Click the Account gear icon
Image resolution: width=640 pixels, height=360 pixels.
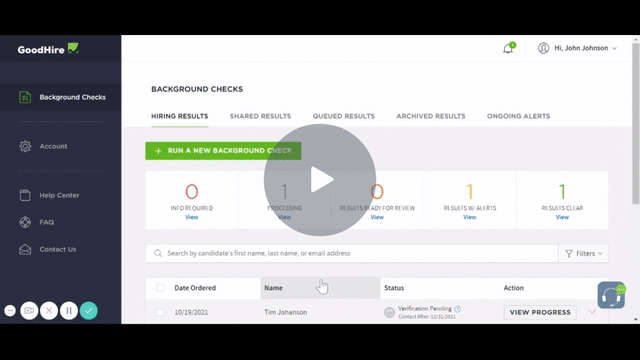point(25,146)
